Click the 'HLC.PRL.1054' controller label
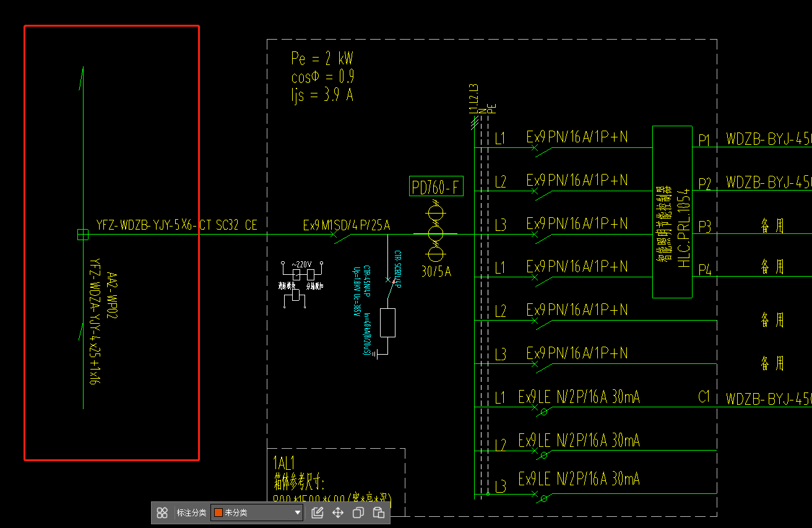 point(684,228)
